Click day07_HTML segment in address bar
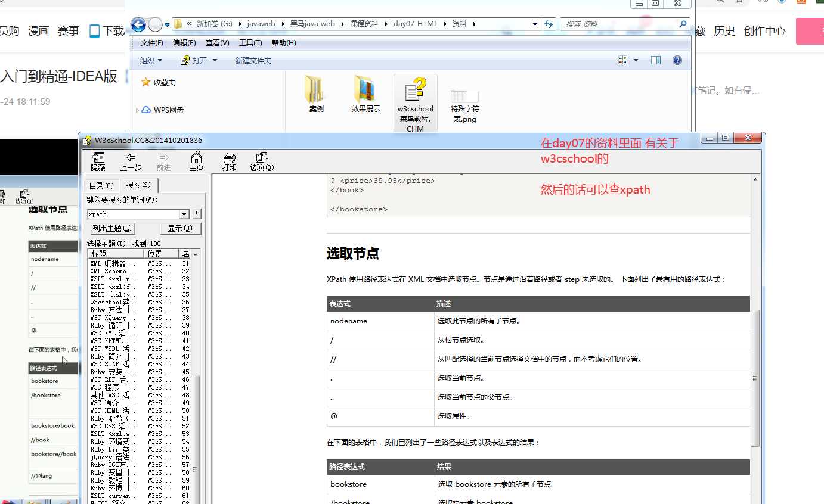824x504 pixels. pyautogui.click(x=416, y=24)
